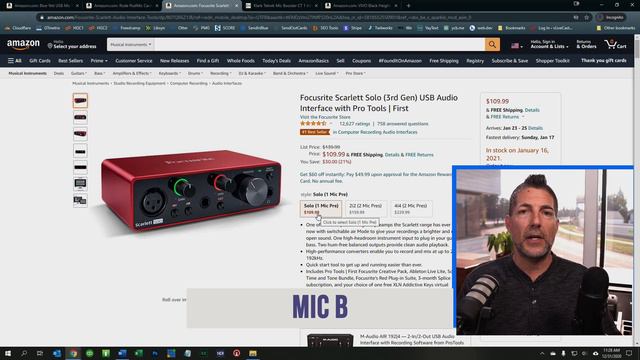Open the shopping Cart

coord(616,44)
